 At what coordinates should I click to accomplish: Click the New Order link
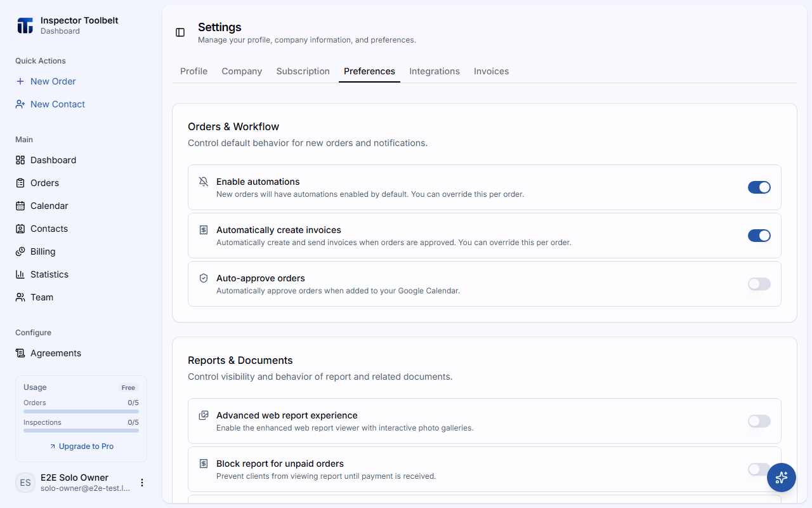[x=53, y=81]
